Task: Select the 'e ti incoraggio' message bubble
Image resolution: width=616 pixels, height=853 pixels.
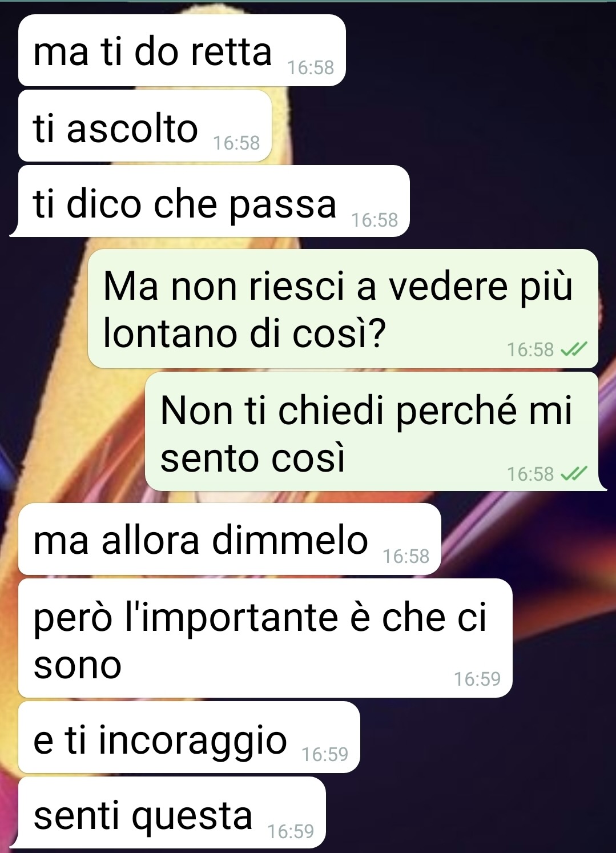Action: click(x=189, y=737)
